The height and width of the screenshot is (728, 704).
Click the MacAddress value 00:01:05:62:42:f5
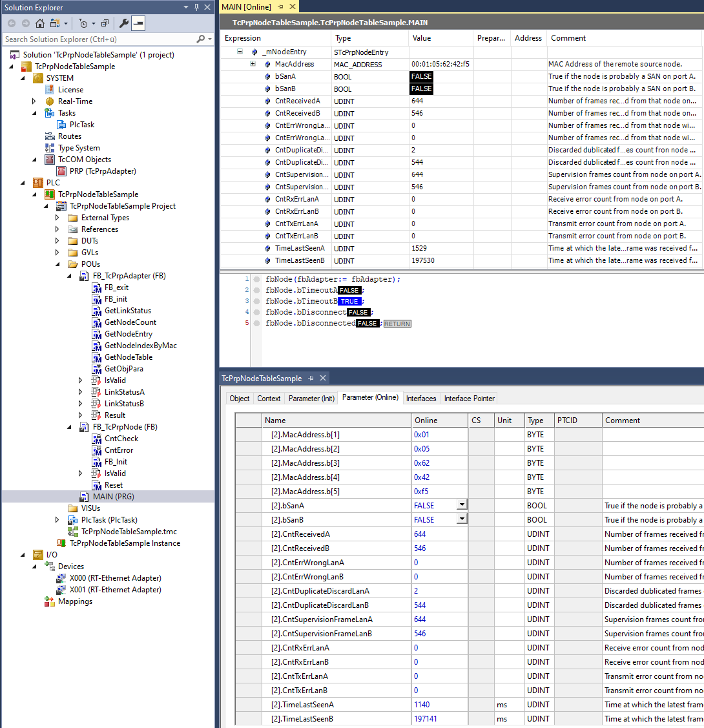pos(440,64)
